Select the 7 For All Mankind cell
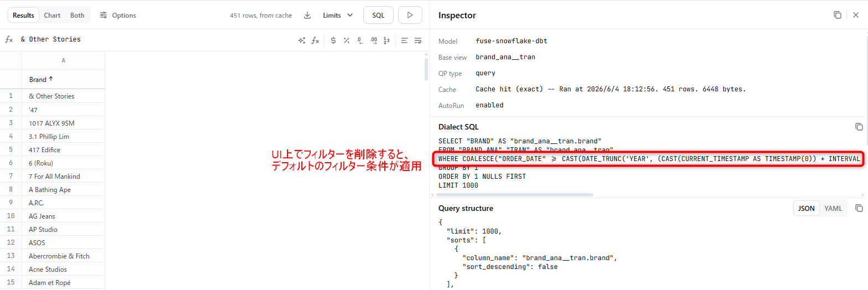 (63, 176)
